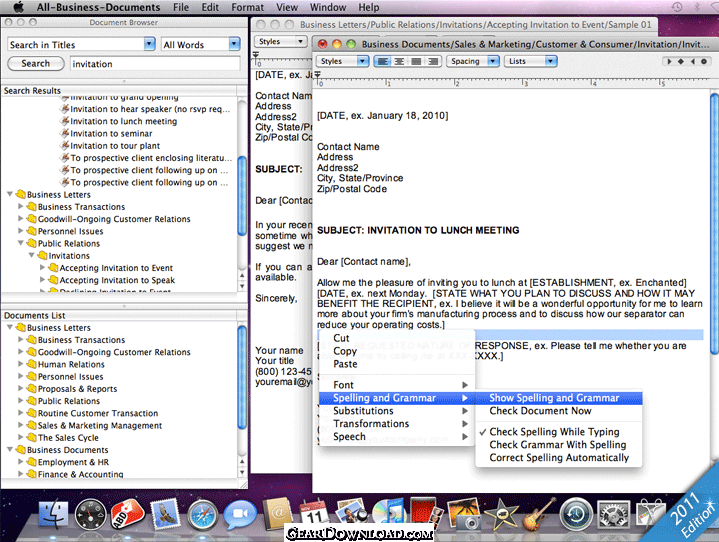Open Search in Titles dropdown
This screenshot has width=719, height=542.
click(x=81, y=44)
